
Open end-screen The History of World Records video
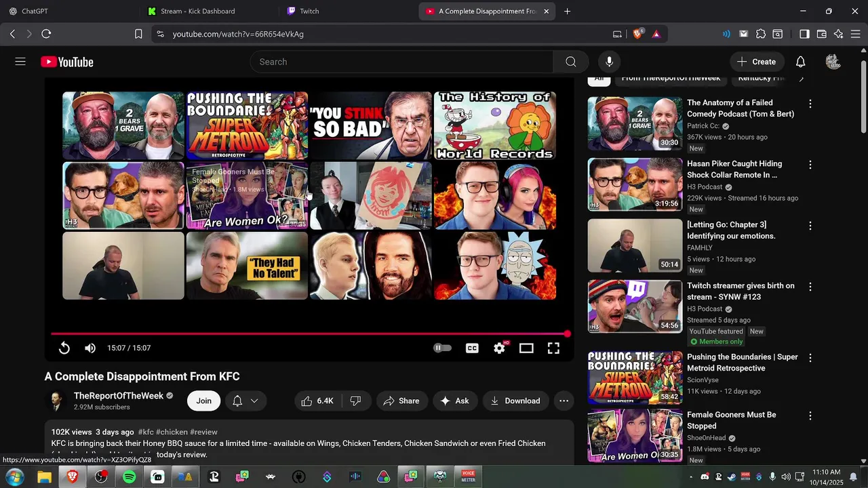[495, 125]
